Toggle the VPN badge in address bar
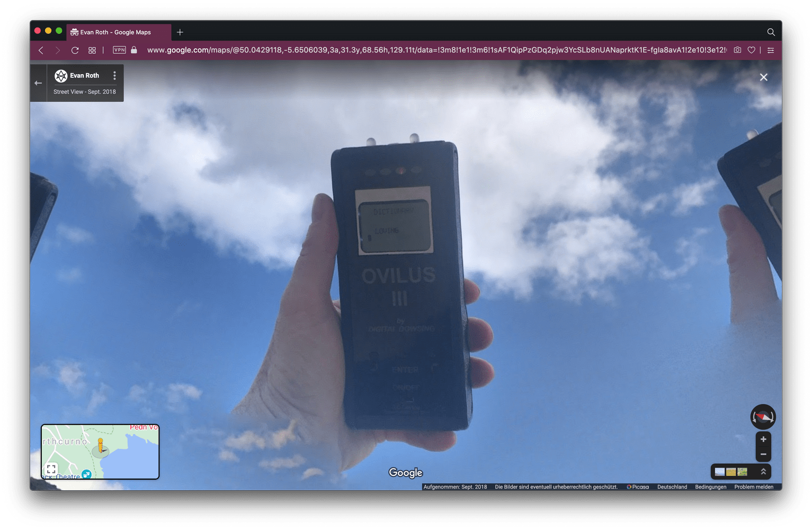 119,50
